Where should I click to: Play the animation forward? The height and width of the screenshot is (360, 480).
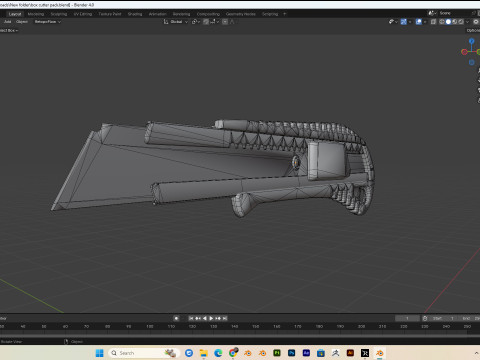tap(211, 318)
